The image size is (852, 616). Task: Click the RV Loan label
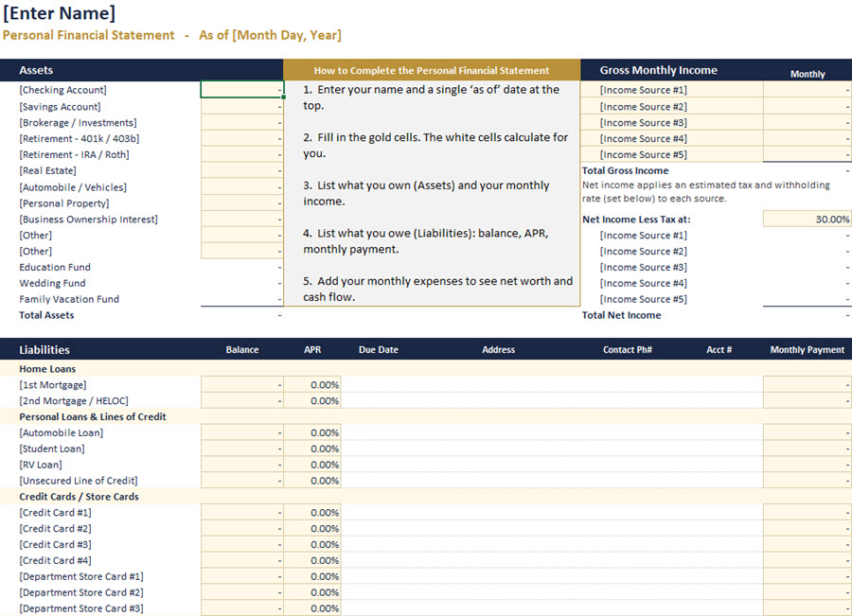point(41,465)
